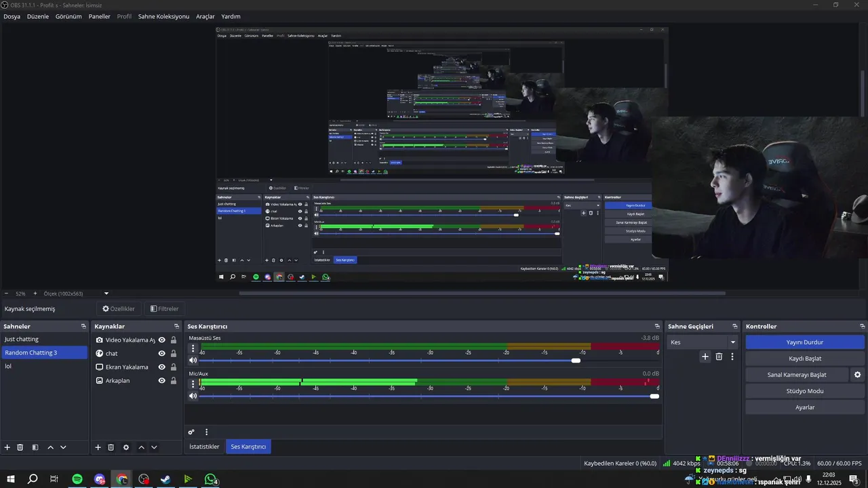
Task: Undock the Kaynaklar panel
Action: (176, 327)
